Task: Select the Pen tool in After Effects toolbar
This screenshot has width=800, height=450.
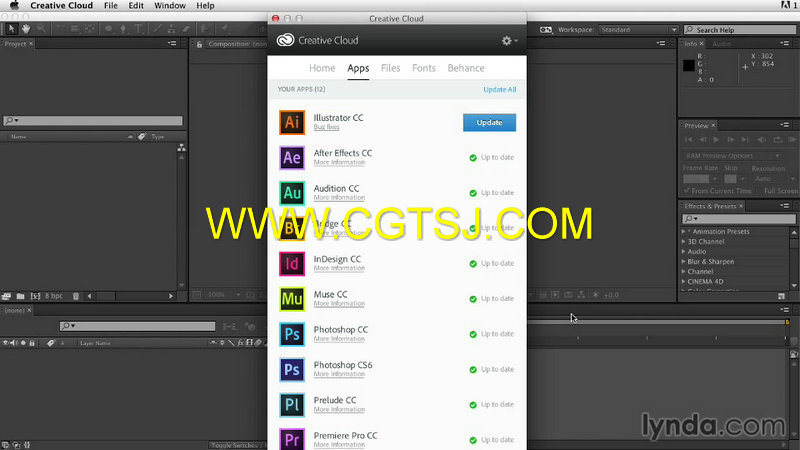Action: tap(123, 29)
